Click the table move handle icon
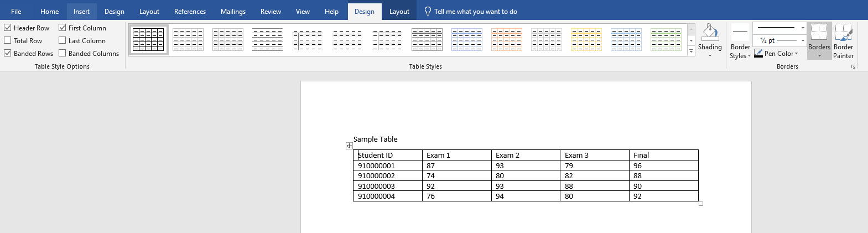The image size is (868, 233). pyautogui.click(x=349, y=146)
